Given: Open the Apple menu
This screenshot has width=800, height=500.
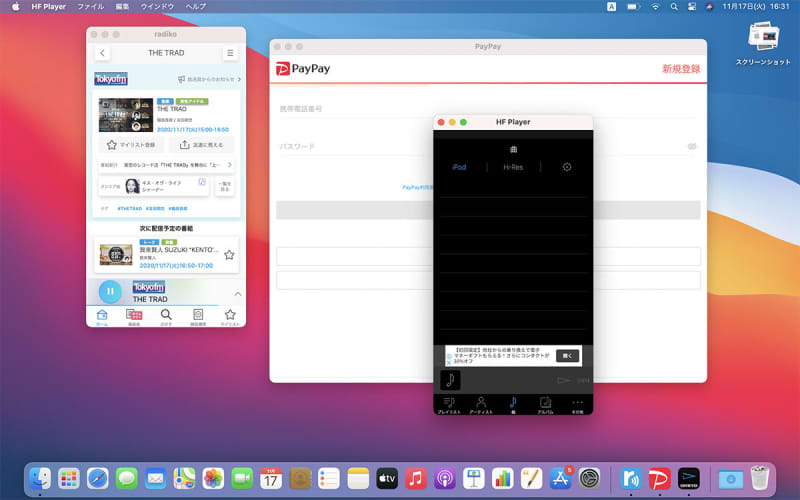Looking at the screenshot, I should tap(15, 7).
